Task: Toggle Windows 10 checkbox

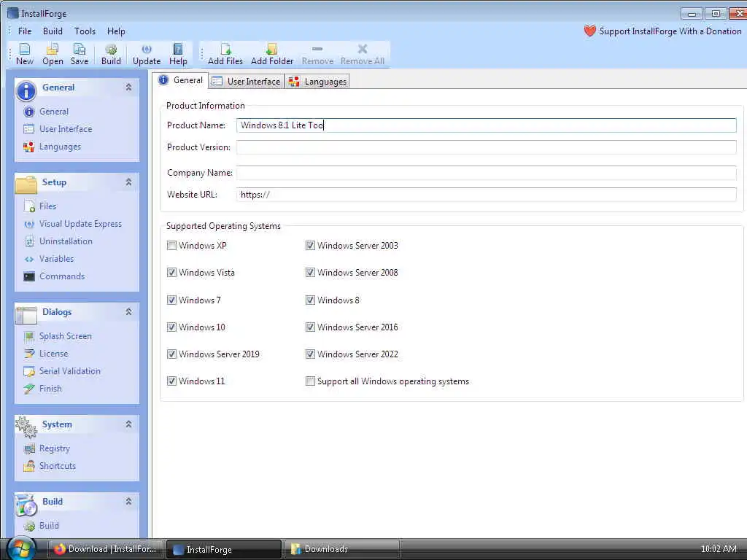Action: [171, 327]
